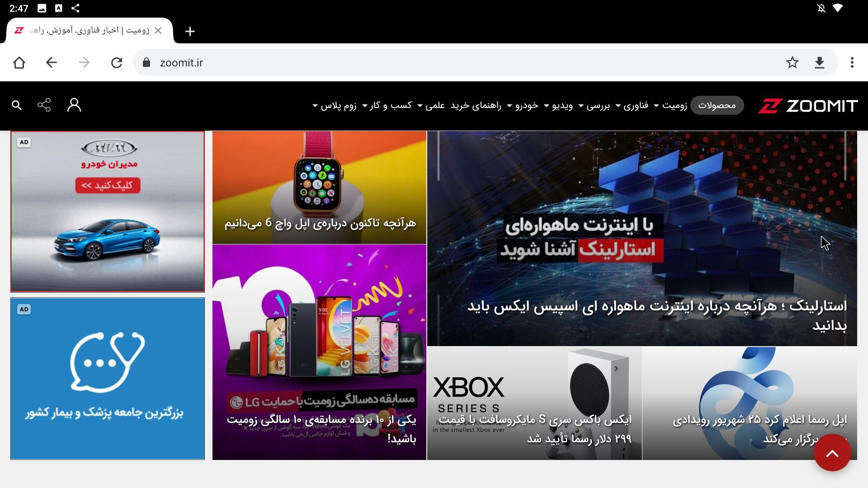Open the Xbox Series S price article
This screenshot has height=488, width=868.
click(x=534, y=404)
